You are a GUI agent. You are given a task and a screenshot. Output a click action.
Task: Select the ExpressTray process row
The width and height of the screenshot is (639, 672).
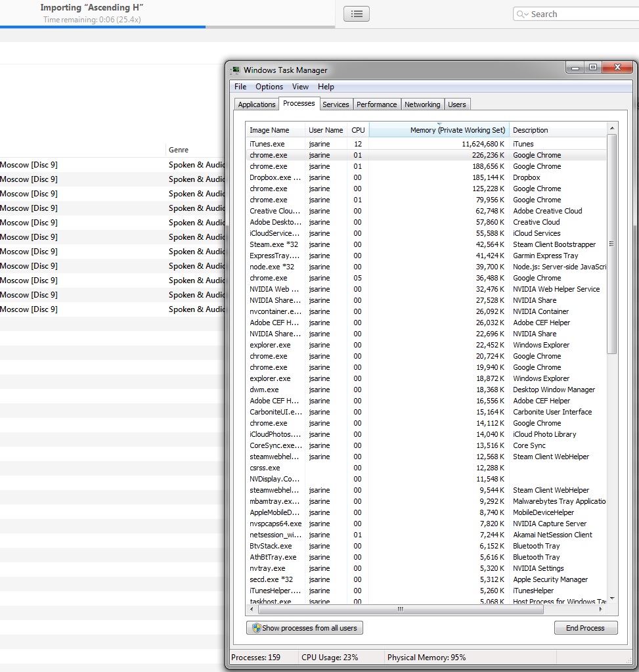[426, 256]
